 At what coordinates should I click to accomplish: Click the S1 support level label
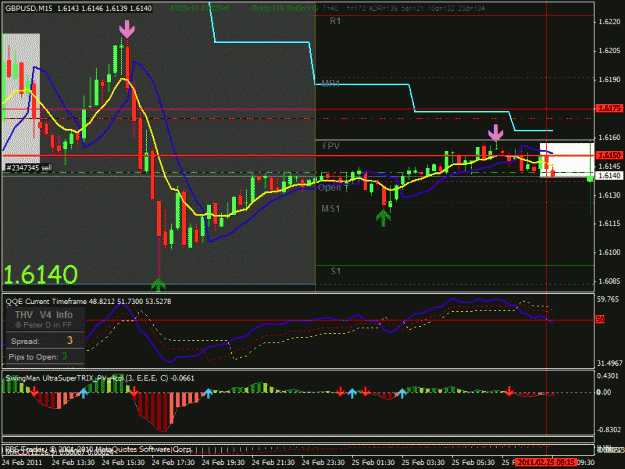click(336, 271)
